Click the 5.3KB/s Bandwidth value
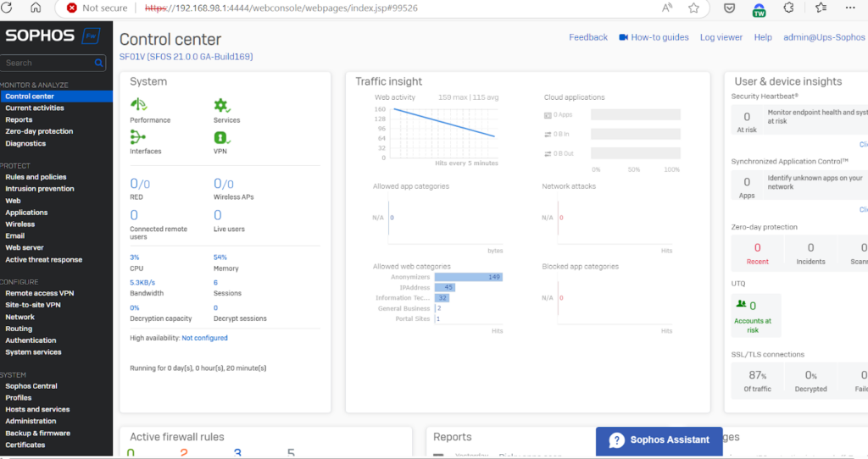 [x=142, y=282]
